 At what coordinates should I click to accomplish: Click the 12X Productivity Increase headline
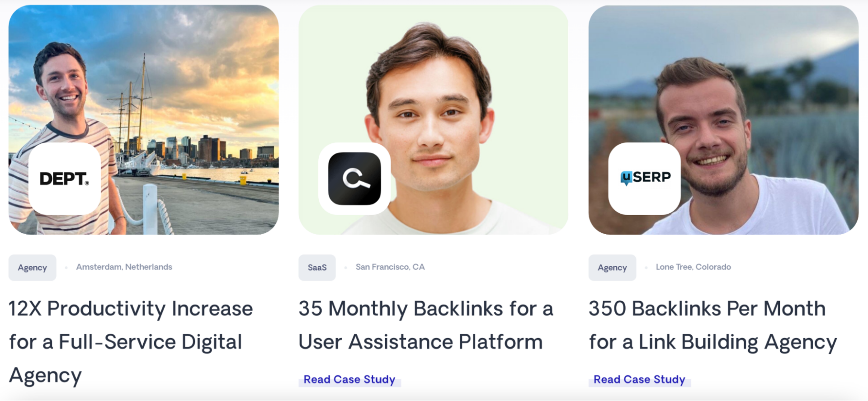coord(130,342)
